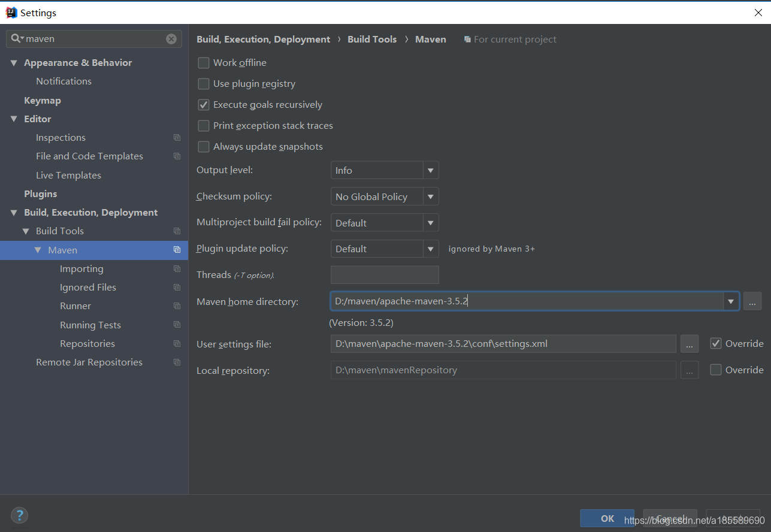The width and height of the screenshot is (771, 532).
Task: Click the project-level icon next to Repositories
Action: pos(177,344)
